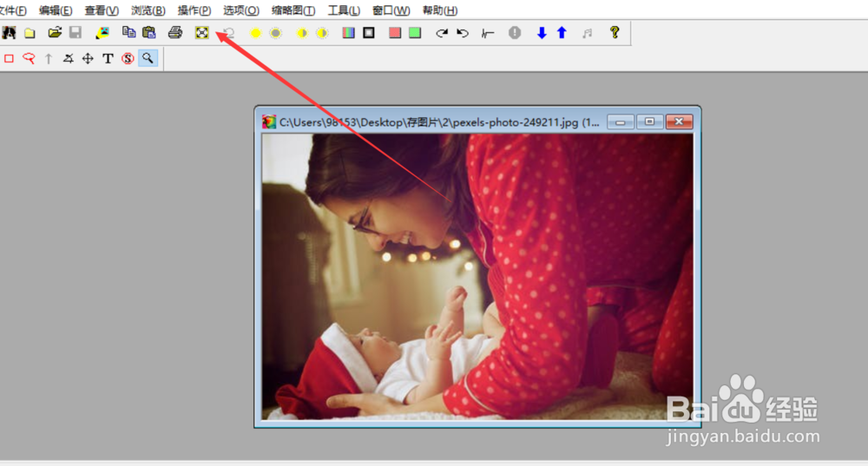Select the crossed-line straighten tool
Viewport: 868px width, 466px height.
[68, 58]
